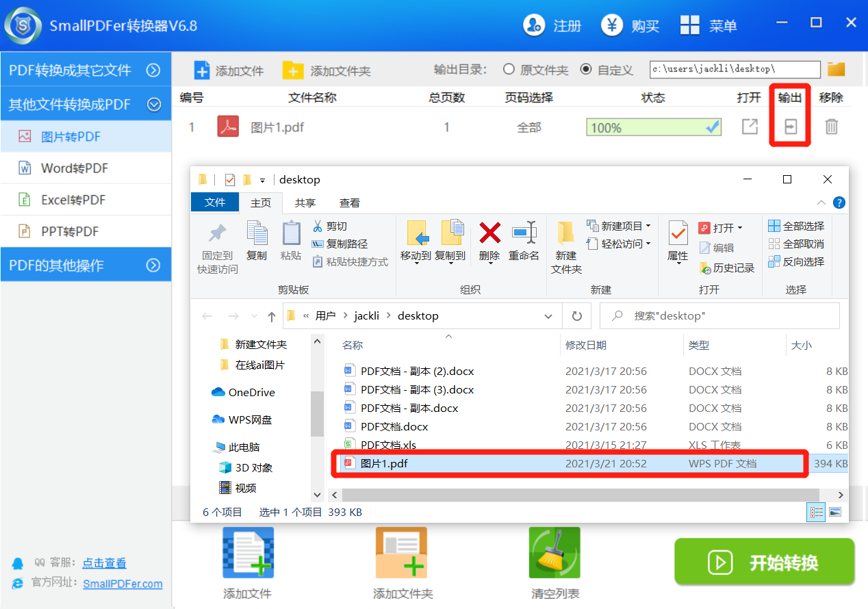Open the SmallPDFer.com website link
The image size is (868, 609).
[x=123, y=584]
